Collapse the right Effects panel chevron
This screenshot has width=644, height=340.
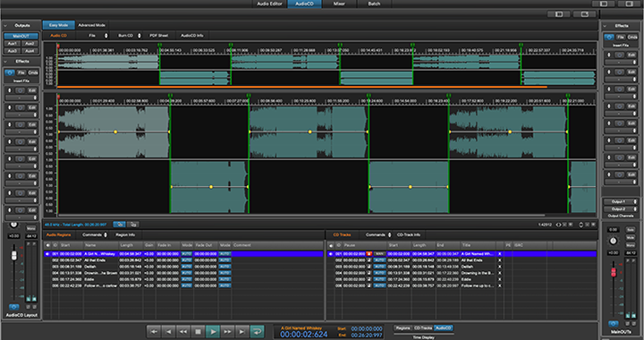(605, 25)
